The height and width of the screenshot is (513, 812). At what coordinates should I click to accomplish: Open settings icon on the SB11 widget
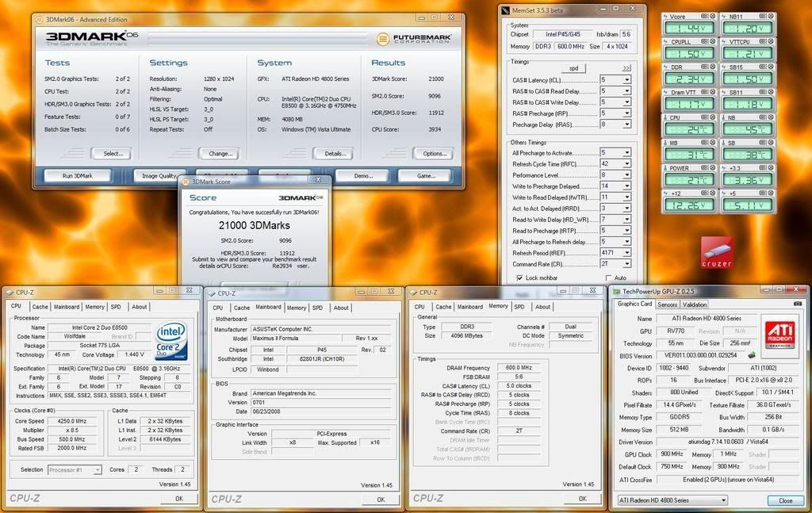[764, 92]
